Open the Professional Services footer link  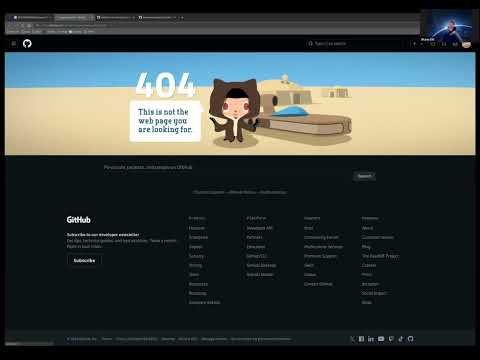pos(323,247)
